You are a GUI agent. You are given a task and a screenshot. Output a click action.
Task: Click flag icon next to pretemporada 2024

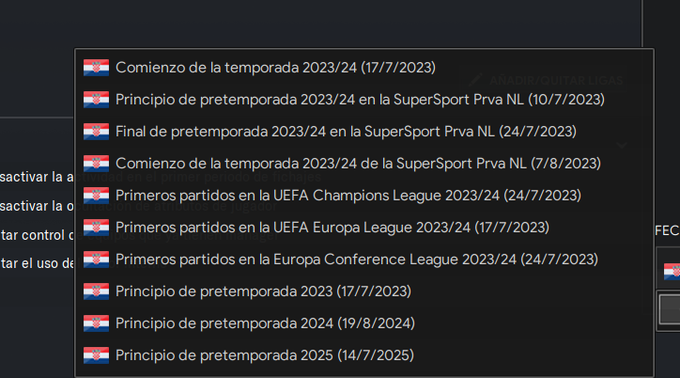coord(96,323)
